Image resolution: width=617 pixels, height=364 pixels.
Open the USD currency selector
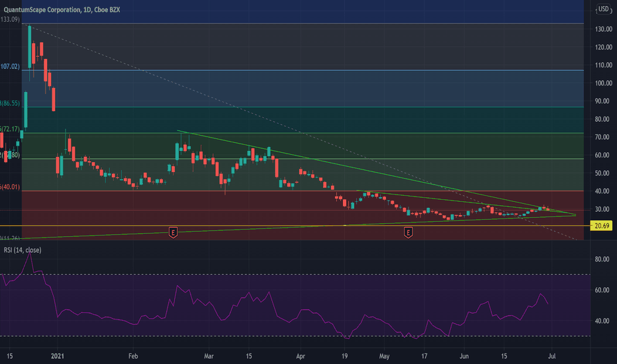click(x=603, y=9)
